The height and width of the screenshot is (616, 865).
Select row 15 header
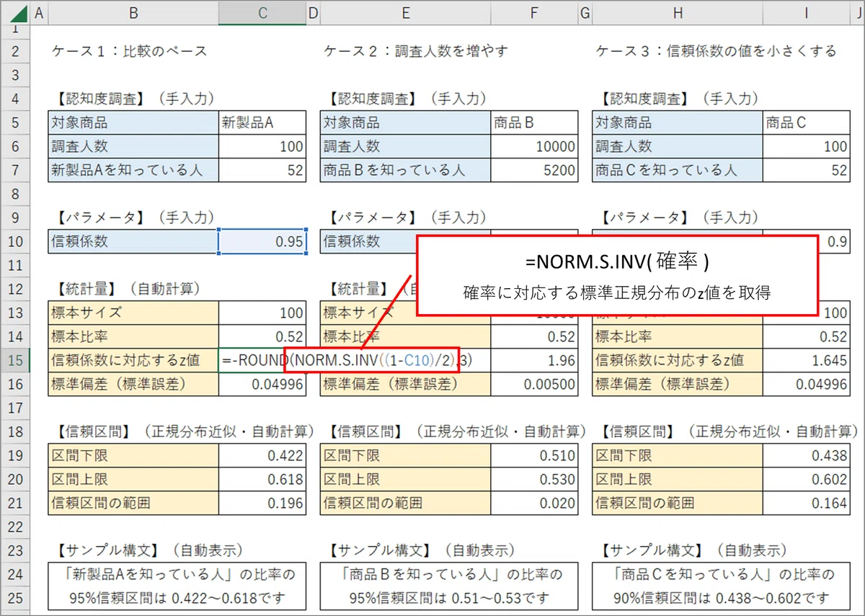coord(14,360)
